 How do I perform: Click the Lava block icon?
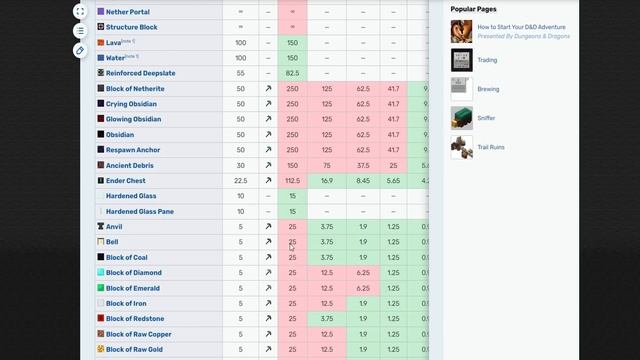click(101, 42)
